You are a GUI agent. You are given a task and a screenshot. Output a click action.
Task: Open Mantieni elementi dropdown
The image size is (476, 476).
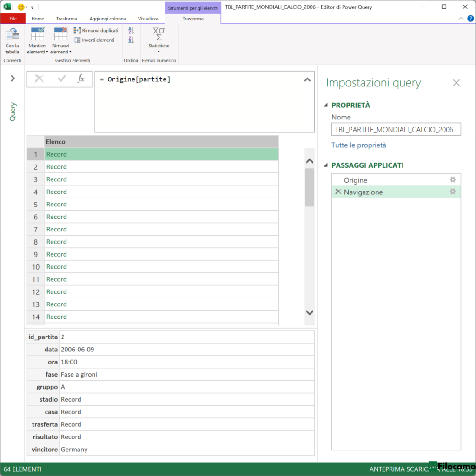tap(38, 41)
